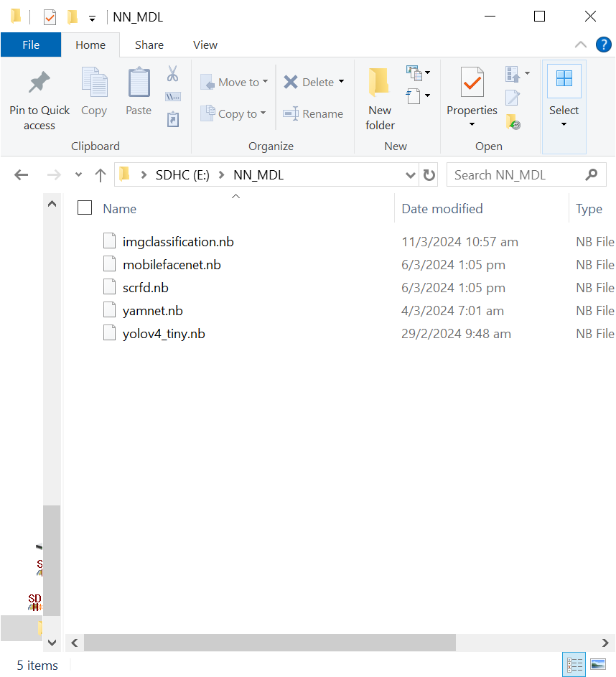Click in the Search NN_MDL field
The width and height of the screenshot is (616, 677).
click(517, 175)
